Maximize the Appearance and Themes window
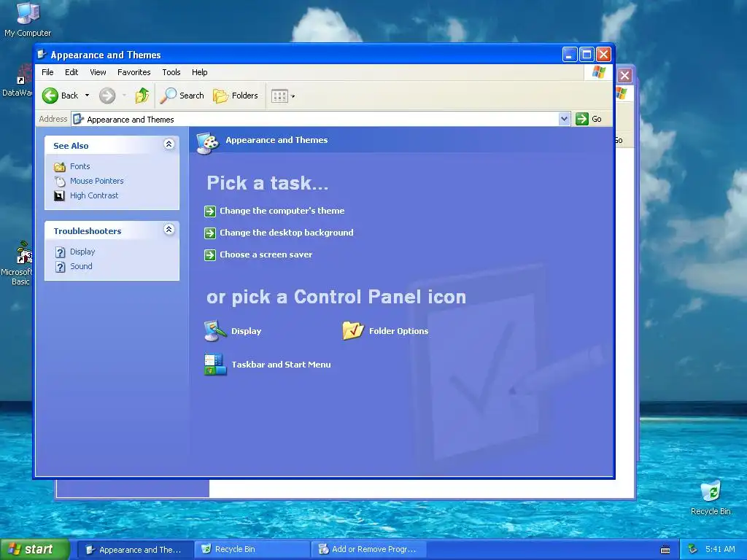The width and height of the screenshot is (747, 560). [587, 54]
